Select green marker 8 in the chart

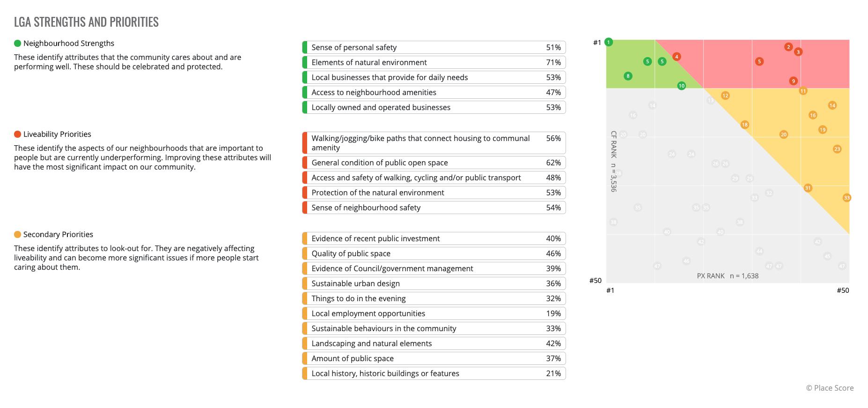coord(628,76)
